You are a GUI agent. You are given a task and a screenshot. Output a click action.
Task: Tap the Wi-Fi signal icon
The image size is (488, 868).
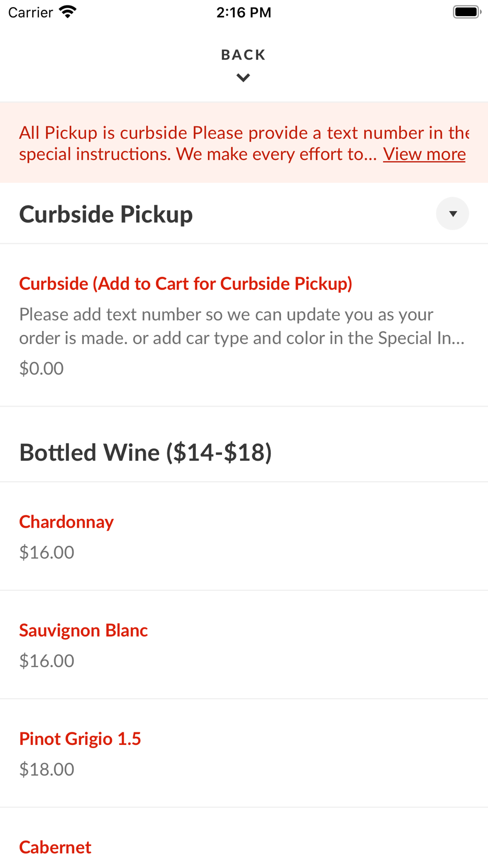click(68, 12)
